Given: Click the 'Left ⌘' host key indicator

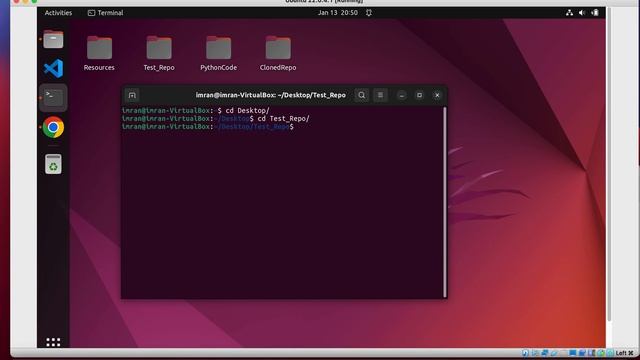Looking at the screenshot, I should click(x=624, y=353).
